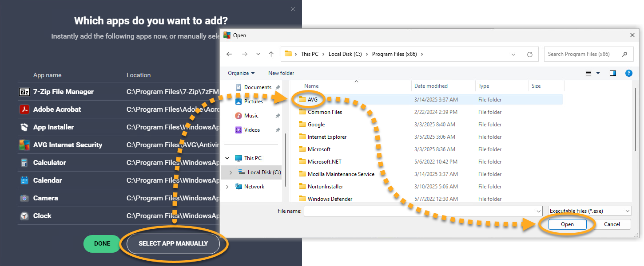Screen dimensions: 644x266
Task: Click the green DONE button
Action: click(102, 243)
